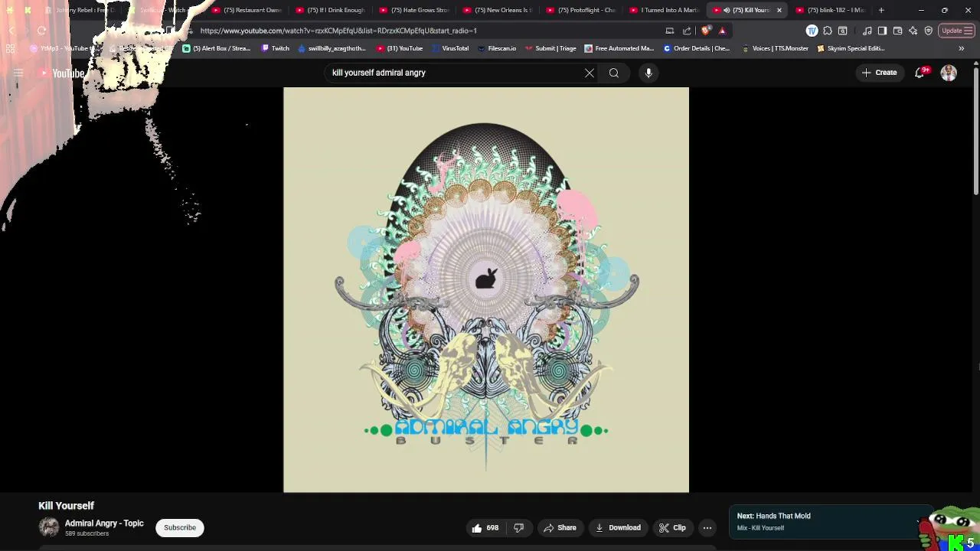
Task: Open the VirusTotal bookmark
Action: (x=450, y=48)
